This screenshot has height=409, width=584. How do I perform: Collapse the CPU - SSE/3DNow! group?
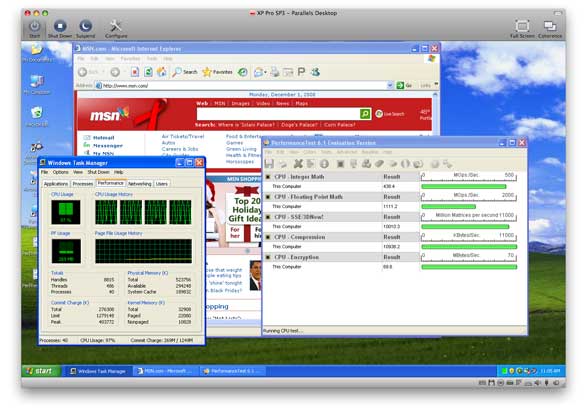pos(268,217)
